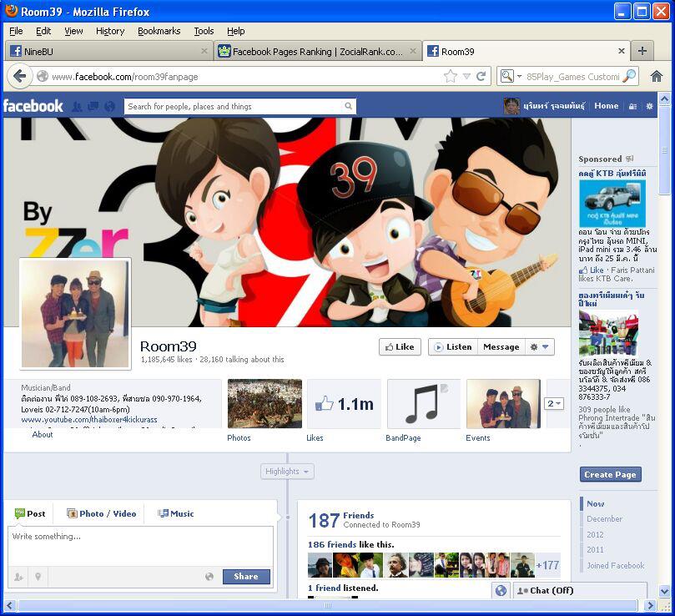Viewport: 675px width, 616px height.
Task: Reload the page with the refresh icon
Action: pos(481,76)
